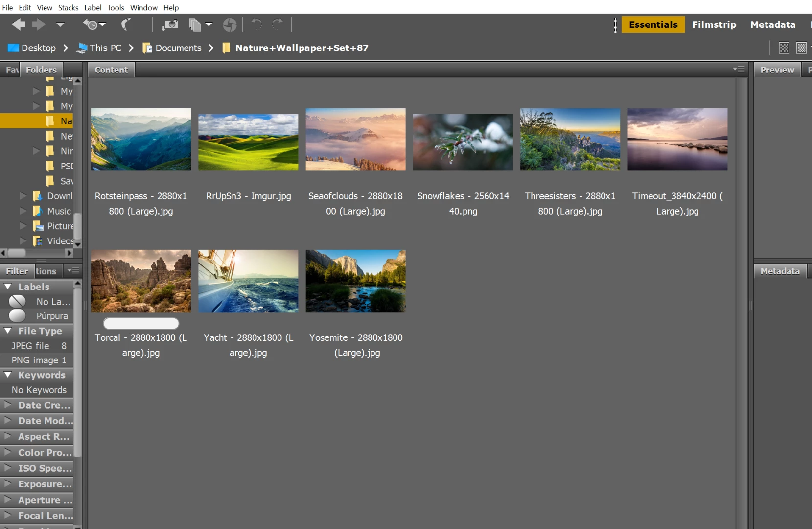Click the boomerang return-to-app icon
The height and width of the screenshot is (529, 812).
126,24
